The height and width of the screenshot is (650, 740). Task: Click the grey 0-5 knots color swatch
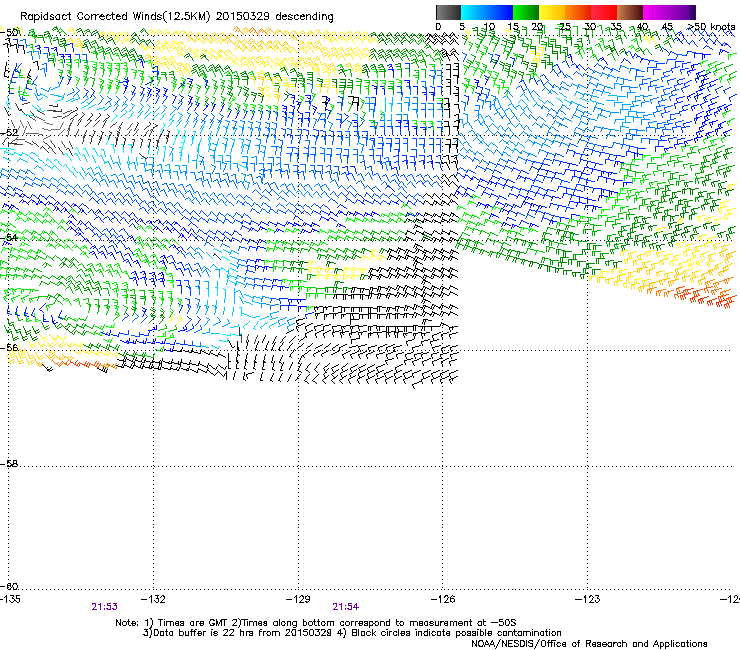point(448,12)
